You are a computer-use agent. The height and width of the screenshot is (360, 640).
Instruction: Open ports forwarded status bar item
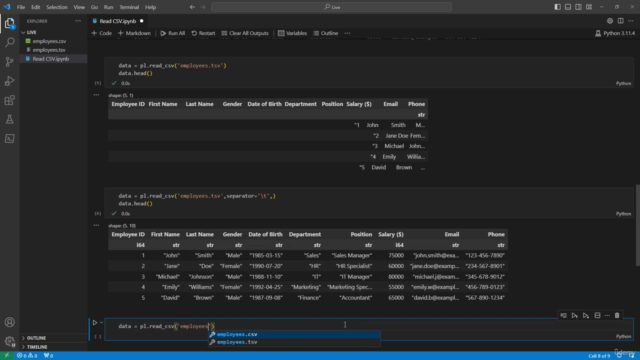coord(49,356)
